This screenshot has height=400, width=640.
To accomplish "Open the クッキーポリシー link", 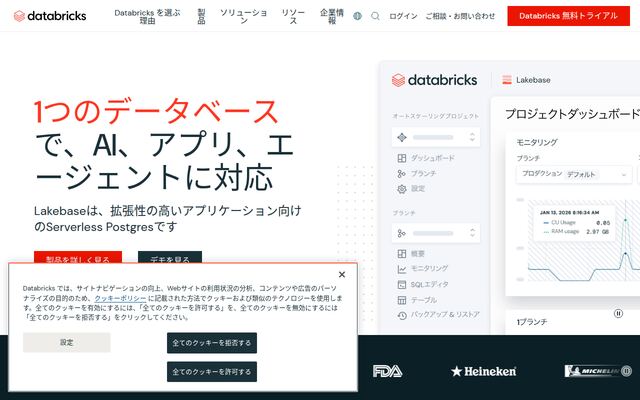I will tap(120, 298).
